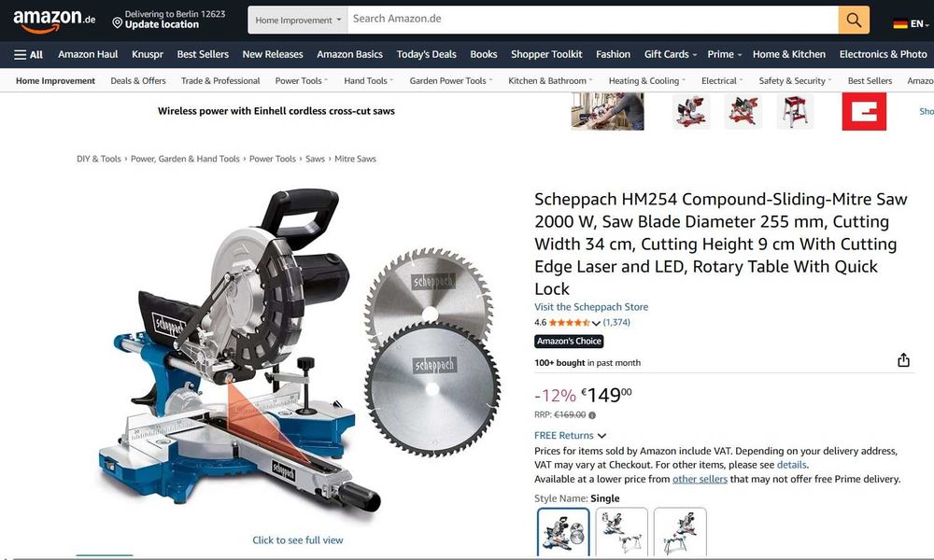Select the second style option with stand
Viewport: 934px width, 560px height.
tap(621, 531)
